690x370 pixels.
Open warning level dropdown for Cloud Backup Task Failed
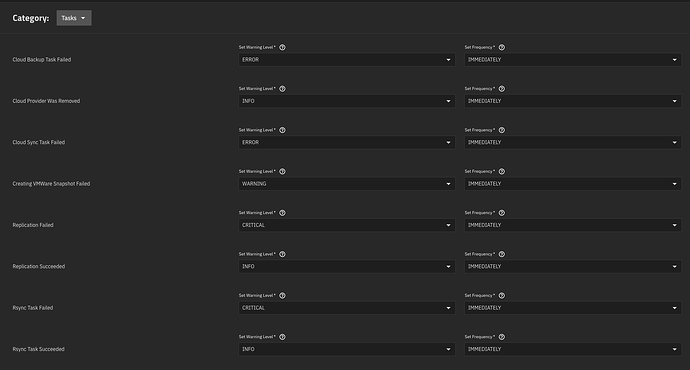click(347, 60)
